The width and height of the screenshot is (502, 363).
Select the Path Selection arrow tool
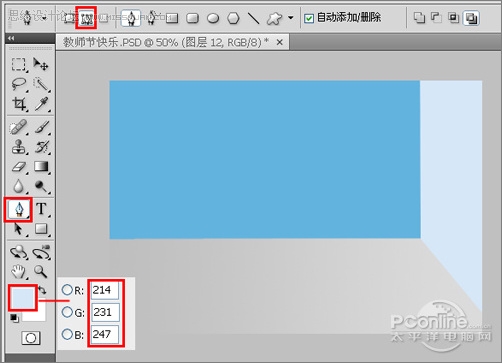point(19,229)
